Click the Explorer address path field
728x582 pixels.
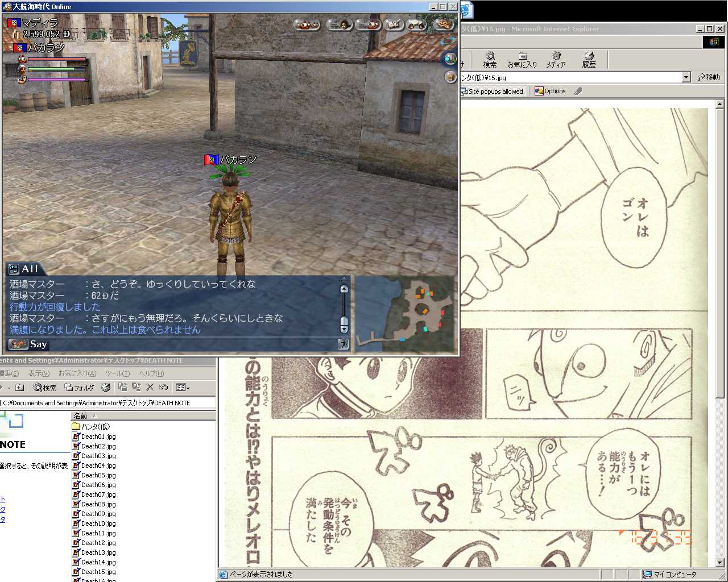(x=108, y=403)
